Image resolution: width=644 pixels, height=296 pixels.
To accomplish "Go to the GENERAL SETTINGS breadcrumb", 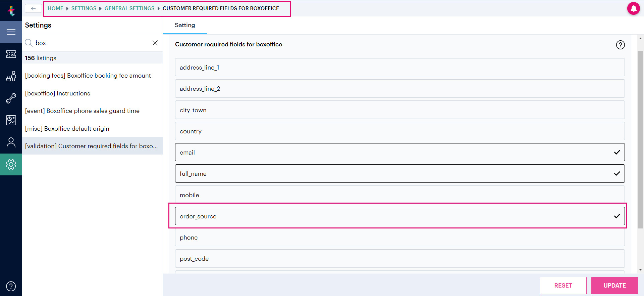I will point(129,8).
